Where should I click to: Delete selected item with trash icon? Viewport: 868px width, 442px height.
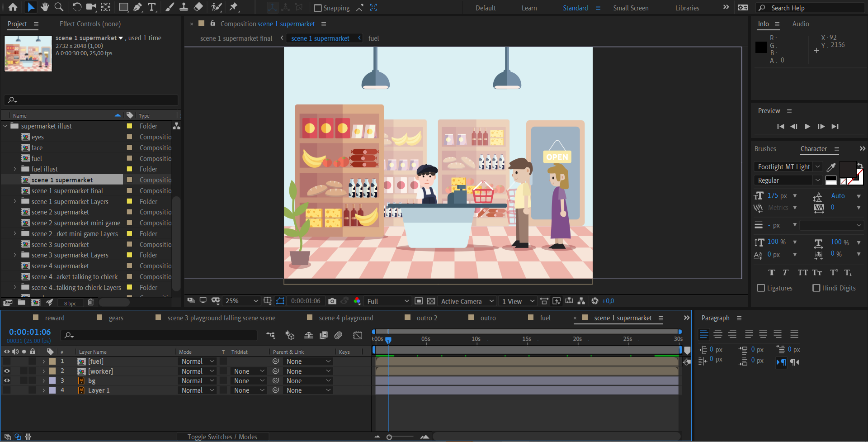90,302
